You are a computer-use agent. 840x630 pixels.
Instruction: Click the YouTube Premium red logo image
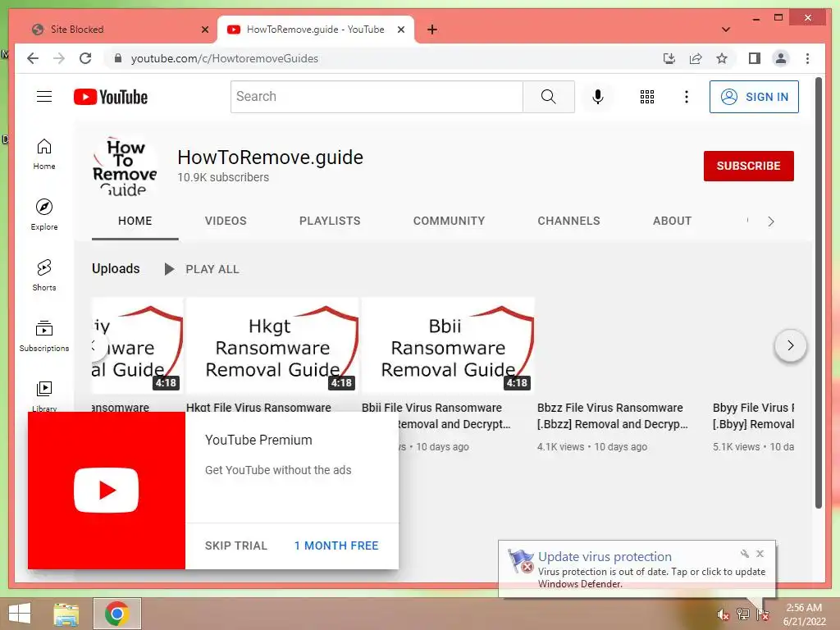[106, 491]
